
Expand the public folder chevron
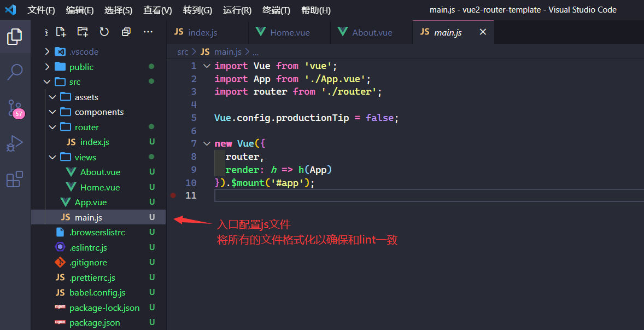point(47,67)
